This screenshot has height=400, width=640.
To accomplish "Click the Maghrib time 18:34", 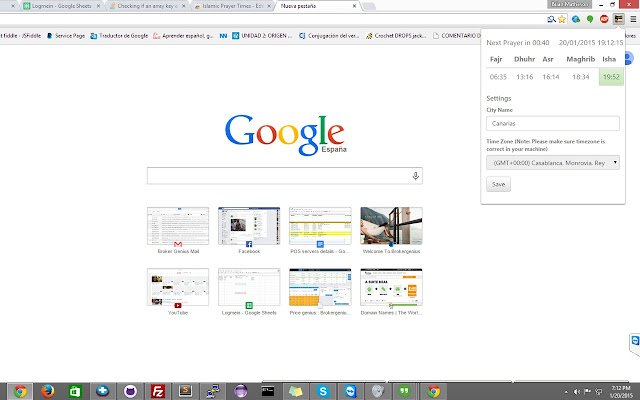I will tap(580, 77).
